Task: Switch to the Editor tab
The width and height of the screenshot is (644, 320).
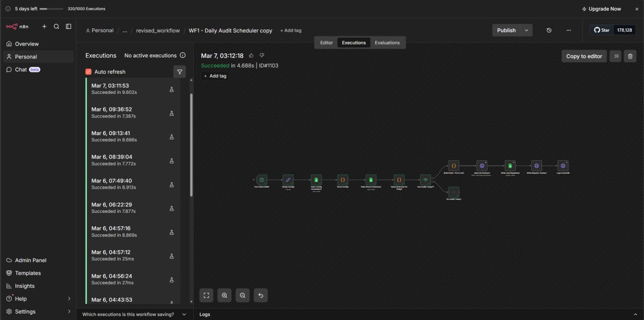Action: point(326,42)
